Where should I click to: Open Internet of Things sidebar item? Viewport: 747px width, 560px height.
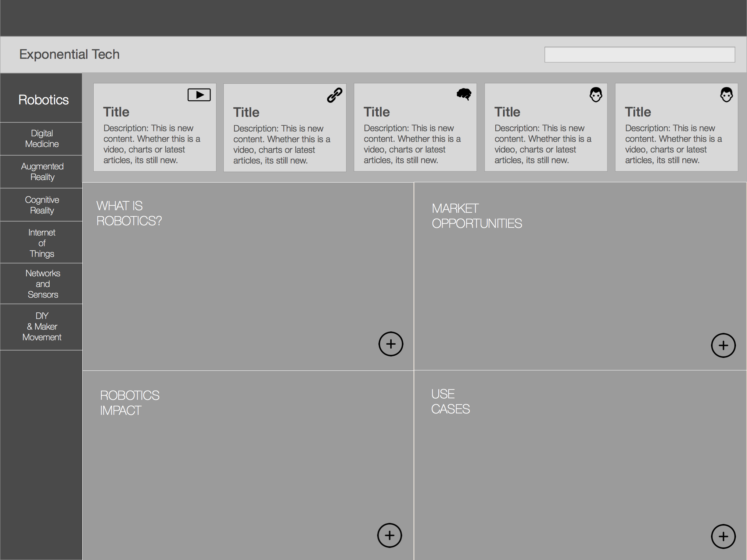(x=41, y=243)
